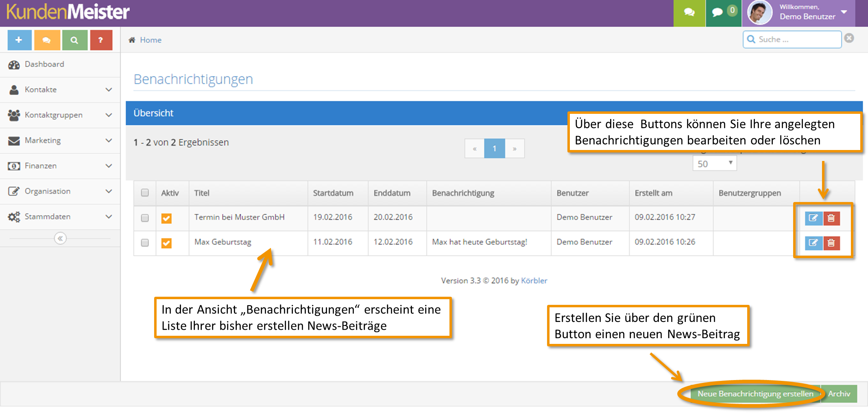Open the Marketing sidebar menu

pyautogui.click(x=60, y=140)
